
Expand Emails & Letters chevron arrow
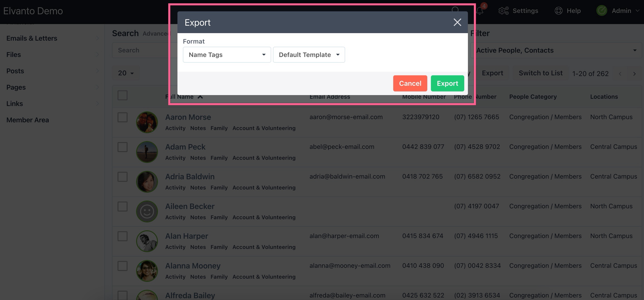coord(98,38)
